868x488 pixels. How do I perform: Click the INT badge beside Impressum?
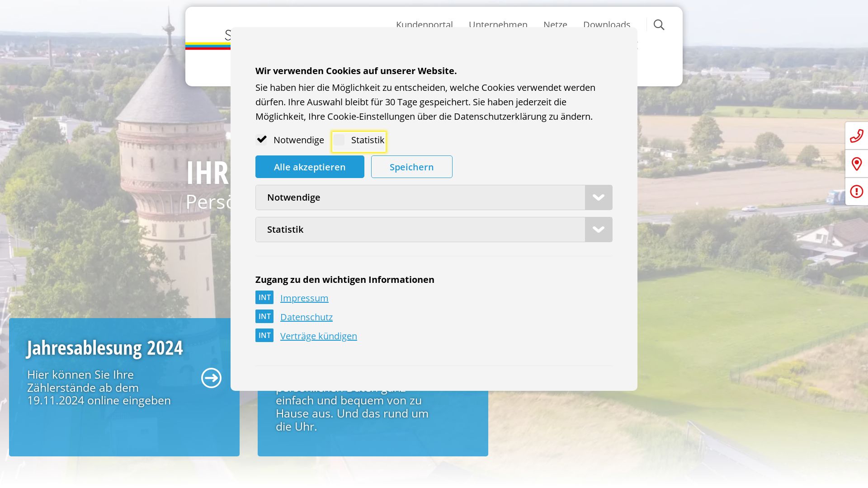[264, 297]
